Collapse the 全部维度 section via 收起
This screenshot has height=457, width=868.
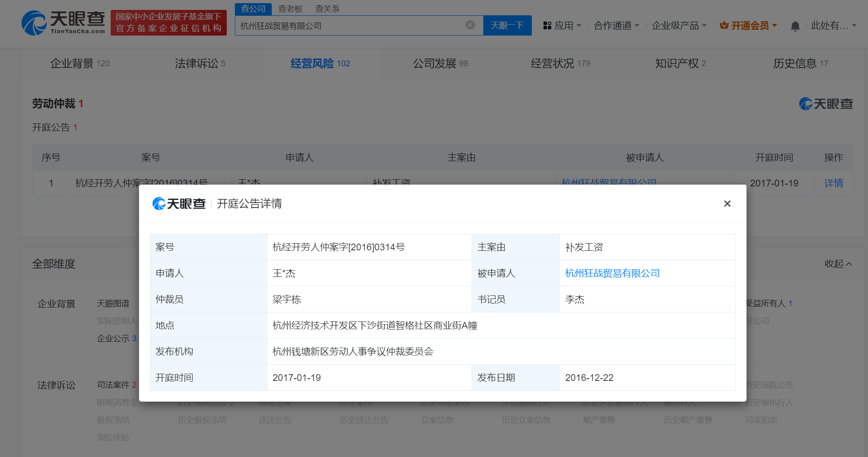pos(838,264)
